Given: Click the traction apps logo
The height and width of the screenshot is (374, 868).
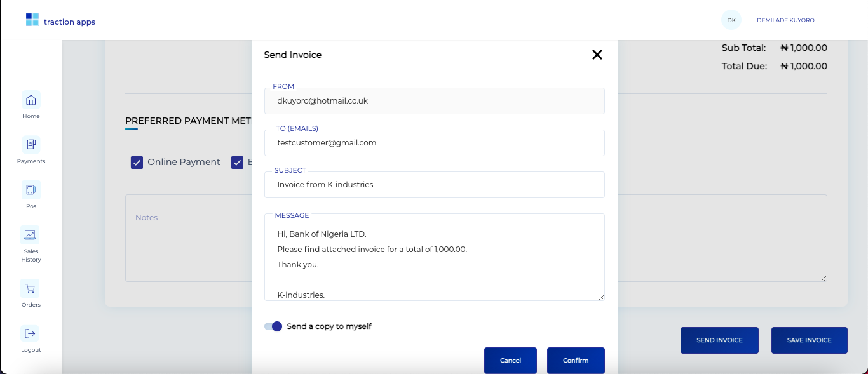Looking at the screenshot, I should [x=60, y=20].
